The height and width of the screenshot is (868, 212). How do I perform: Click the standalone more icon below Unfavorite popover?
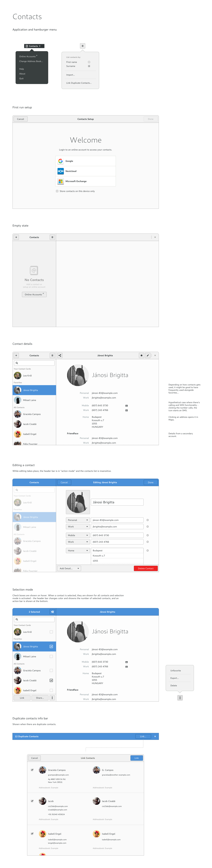180,698
